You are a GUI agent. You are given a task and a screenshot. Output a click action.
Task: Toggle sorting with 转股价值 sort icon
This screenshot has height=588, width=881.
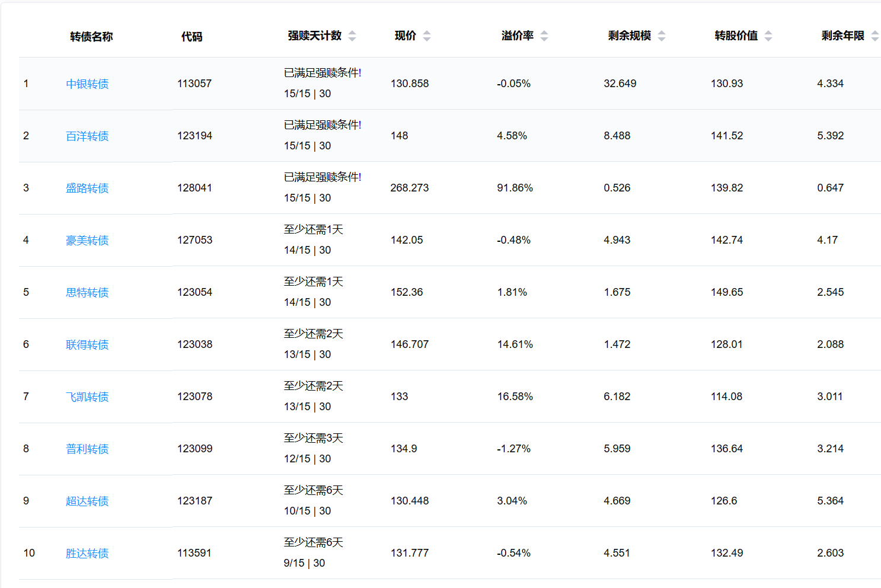pos(768,36)
